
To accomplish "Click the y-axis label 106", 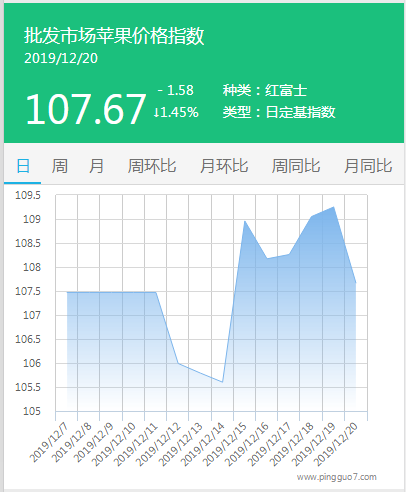I will 32,363.
